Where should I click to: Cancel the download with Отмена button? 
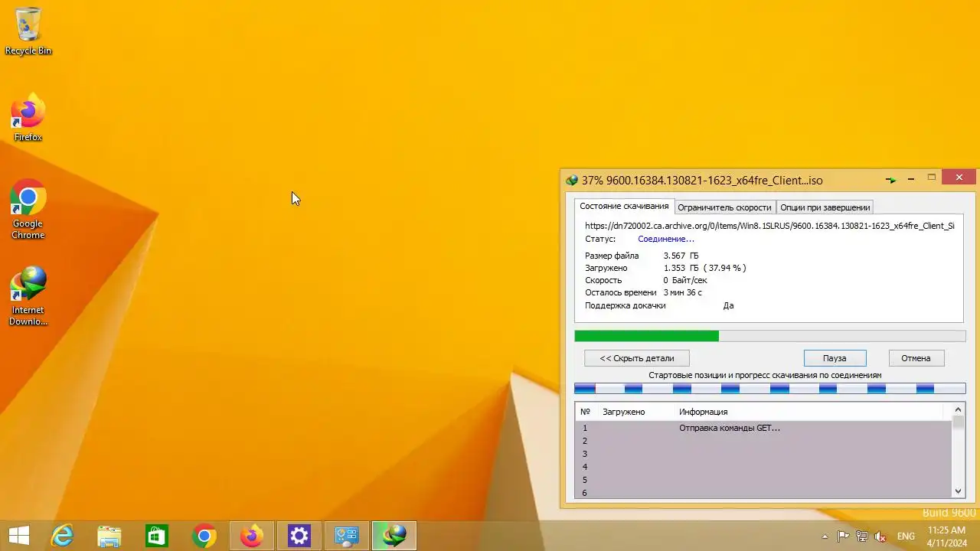pyautogui.click(x=916, y=358)
